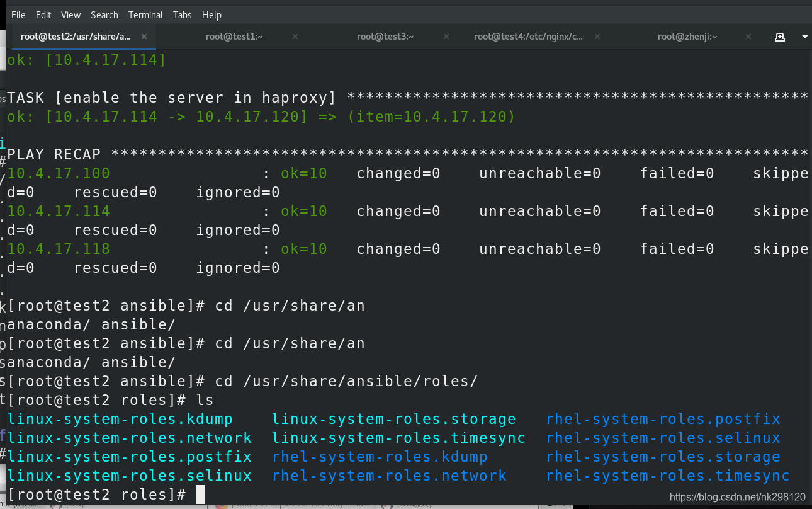Click linux-system-roles.kdump directory name
This screenshot has height=509, width=812.
(x=120, y=419)
